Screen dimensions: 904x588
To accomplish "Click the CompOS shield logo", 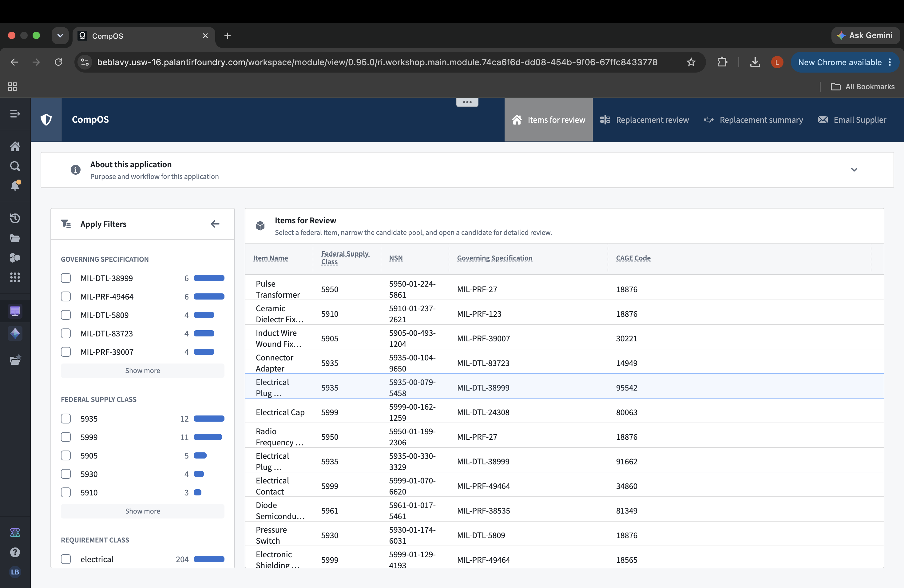I will (x=46, y=120).
